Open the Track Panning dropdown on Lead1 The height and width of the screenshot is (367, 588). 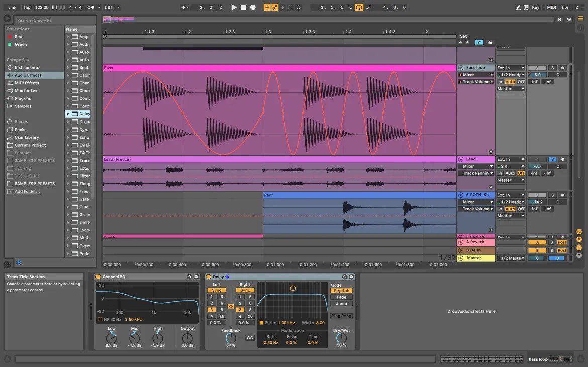point(475,173)
